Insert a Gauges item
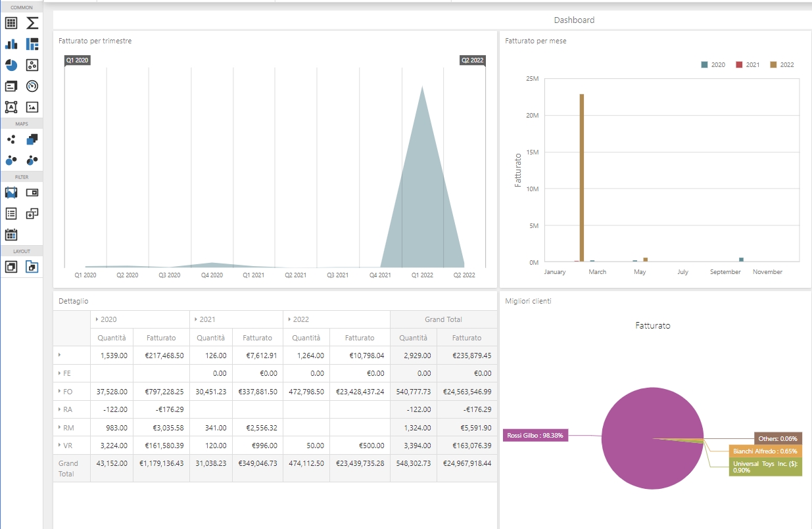 [x=32, y=86]
